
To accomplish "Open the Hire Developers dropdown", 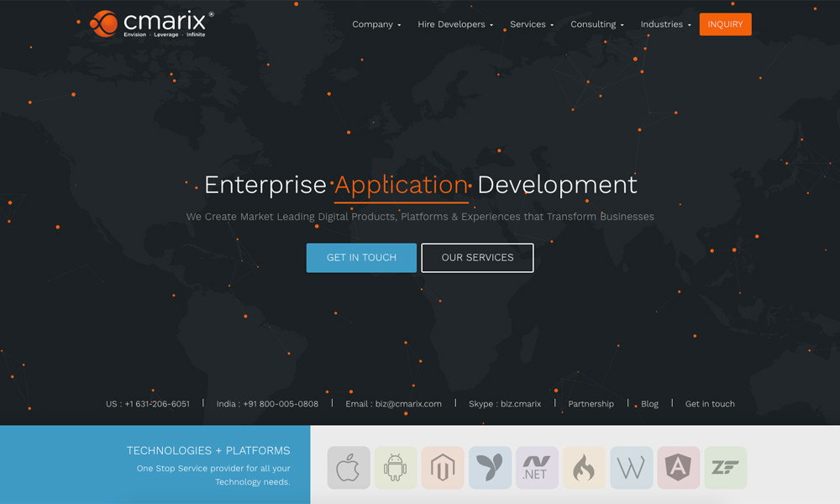I will pyautogui.click(x=455, y=24).
